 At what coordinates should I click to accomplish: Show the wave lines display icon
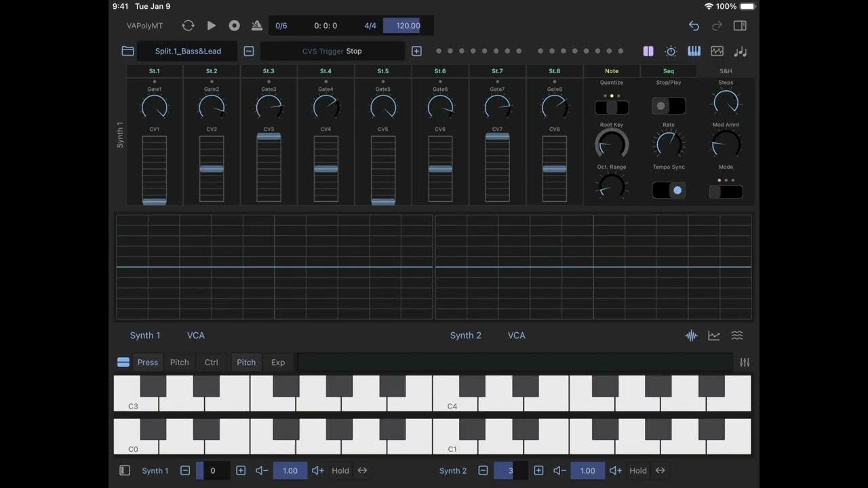pyautogui.click(x=737, y=335)
